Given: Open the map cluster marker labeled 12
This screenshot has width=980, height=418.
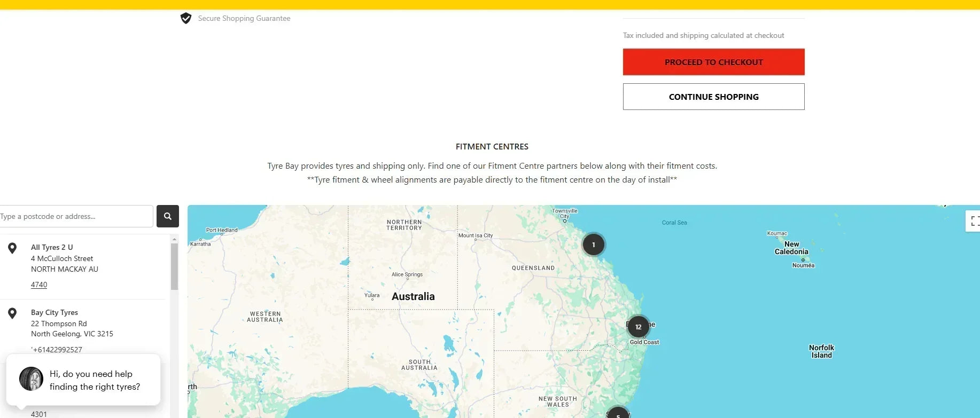Looking at the screenshot, I should click(638, 327).
